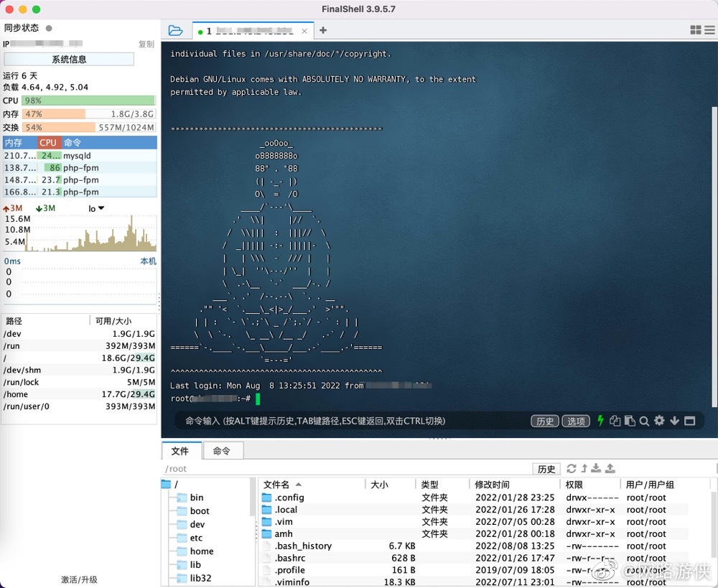This screenshot has height=588, width=718.
Task: Switch to the 命令 tab
Action: tap(222, 451)
